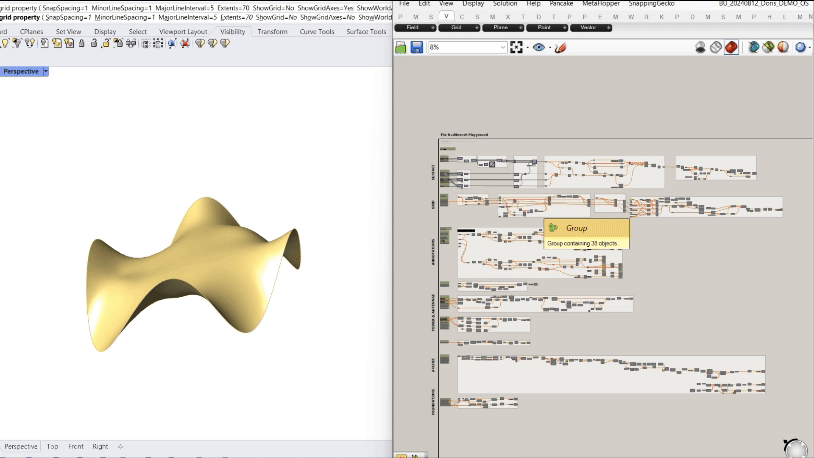Click the sketch brush icon
Screen dimensions: 814x458
(x=561, y=47)
